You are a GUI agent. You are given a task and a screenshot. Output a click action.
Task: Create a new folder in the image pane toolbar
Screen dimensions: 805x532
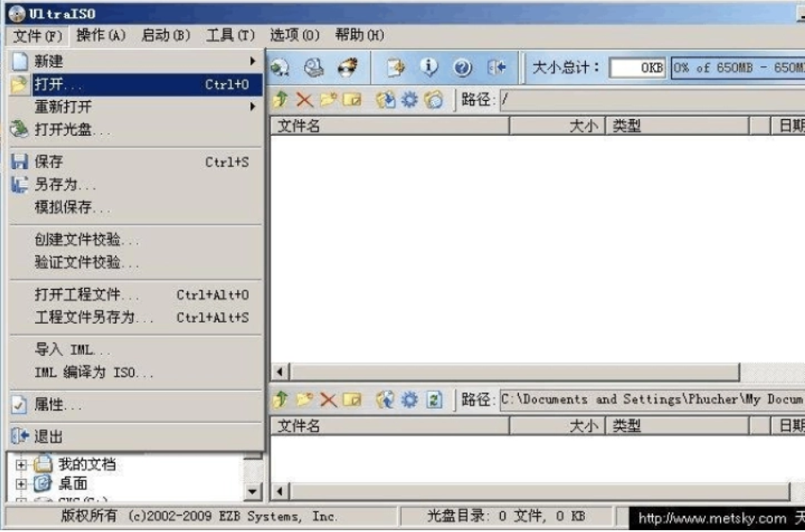click(328, 99)
